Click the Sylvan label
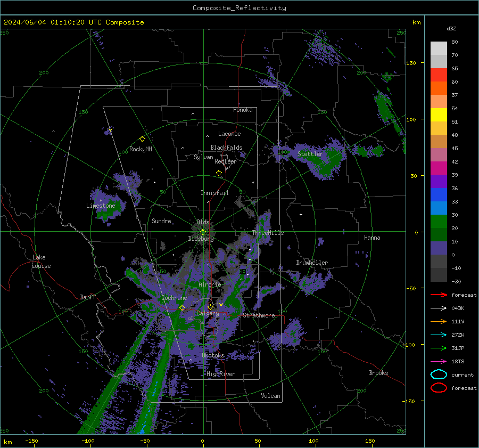Viewport: 479px width, 448px height. point(203,157)
